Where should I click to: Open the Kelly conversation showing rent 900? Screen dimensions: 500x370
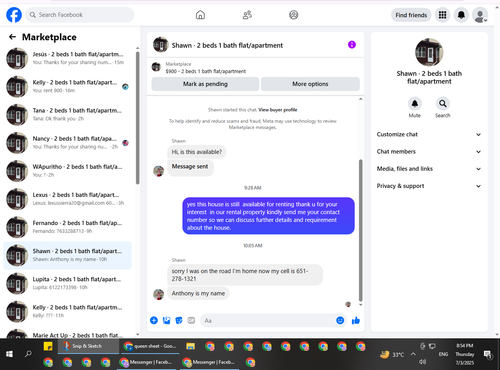[67, 86]
